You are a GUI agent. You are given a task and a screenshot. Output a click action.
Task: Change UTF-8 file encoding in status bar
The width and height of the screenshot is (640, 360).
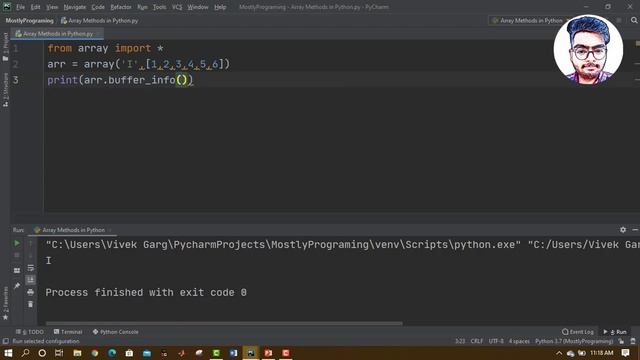coord(496,341)
